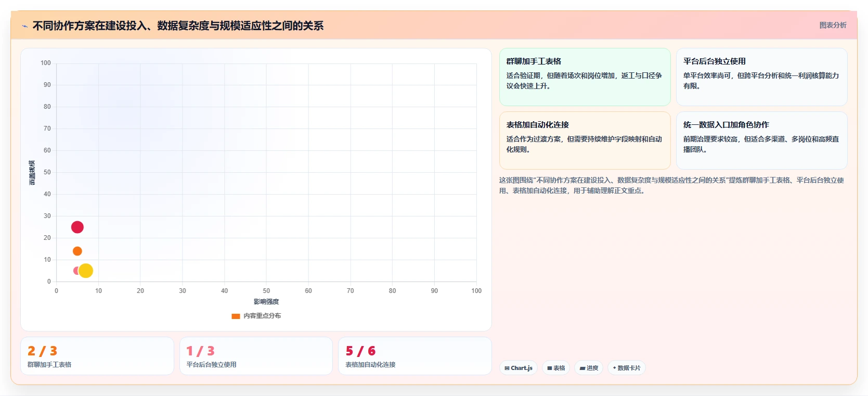Click the card text 前期治理要求较高
Viewport: 868px width, 396px height.
761,144
